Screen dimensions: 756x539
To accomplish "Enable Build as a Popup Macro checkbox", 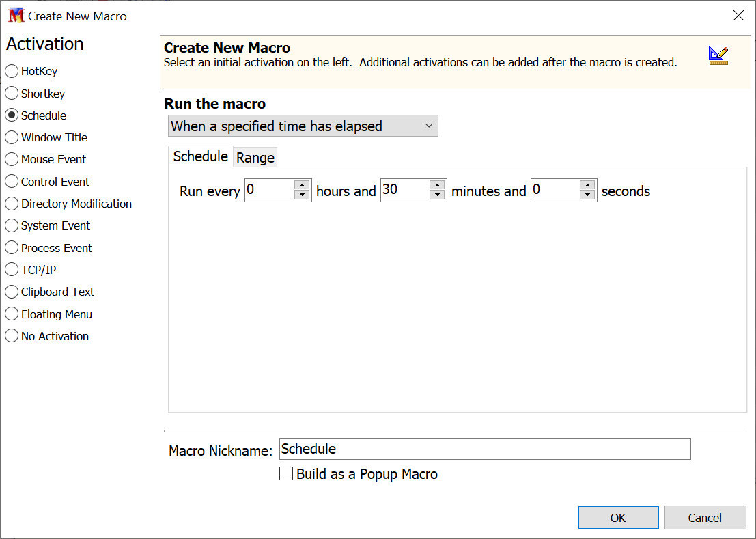I will [x=287, y=474].
